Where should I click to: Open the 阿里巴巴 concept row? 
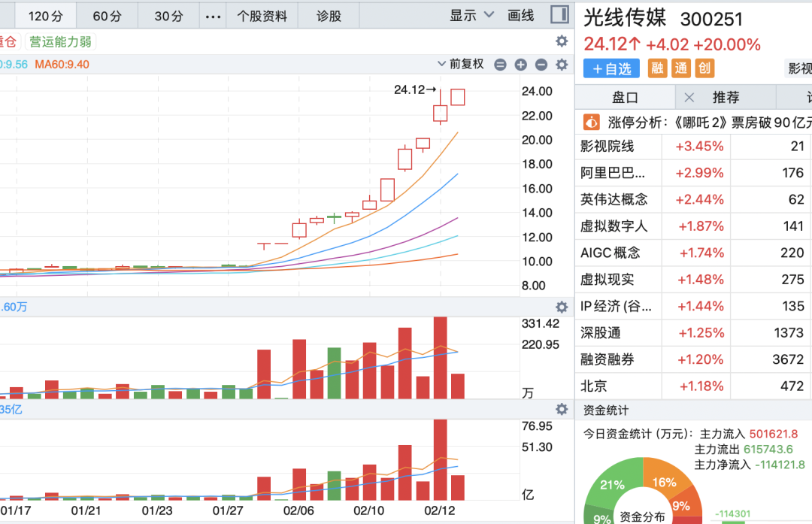tap(693, 173)
